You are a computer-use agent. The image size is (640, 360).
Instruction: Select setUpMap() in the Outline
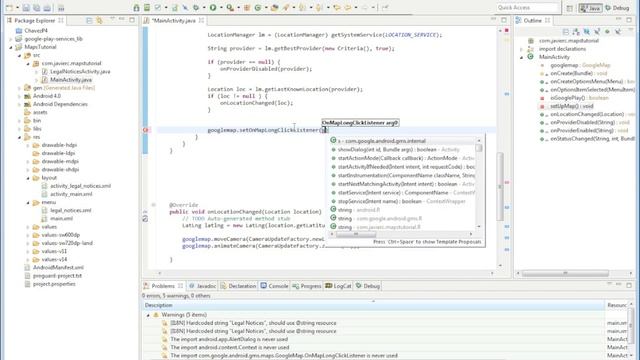(x=571, y=106)
